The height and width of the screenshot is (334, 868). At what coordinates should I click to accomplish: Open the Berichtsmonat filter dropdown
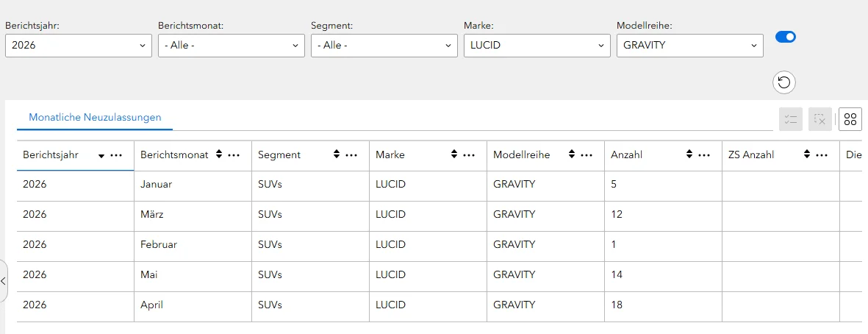point(232,46)
